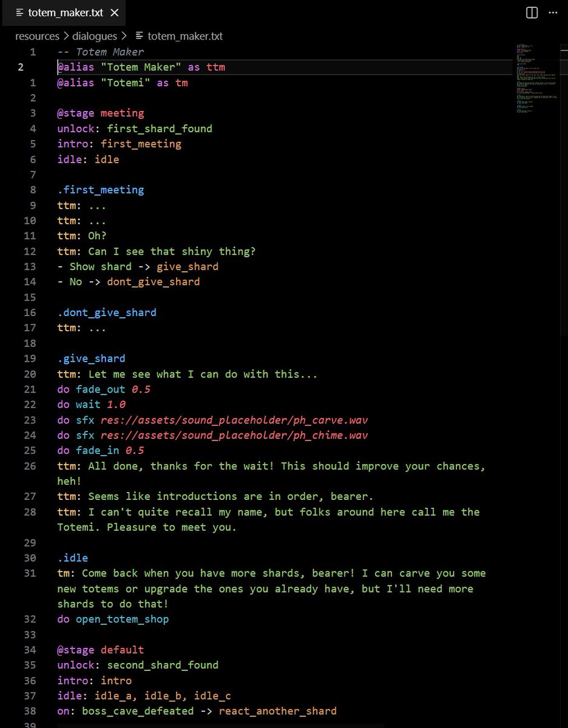Click the 'intro: first_meeting' line
Screen dimensions: 568x728
(120, 144)
